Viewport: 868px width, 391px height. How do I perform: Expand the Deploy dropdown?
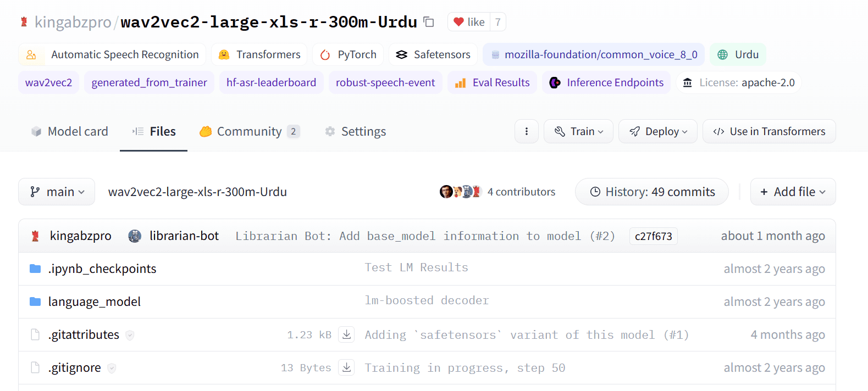(658, 131)
